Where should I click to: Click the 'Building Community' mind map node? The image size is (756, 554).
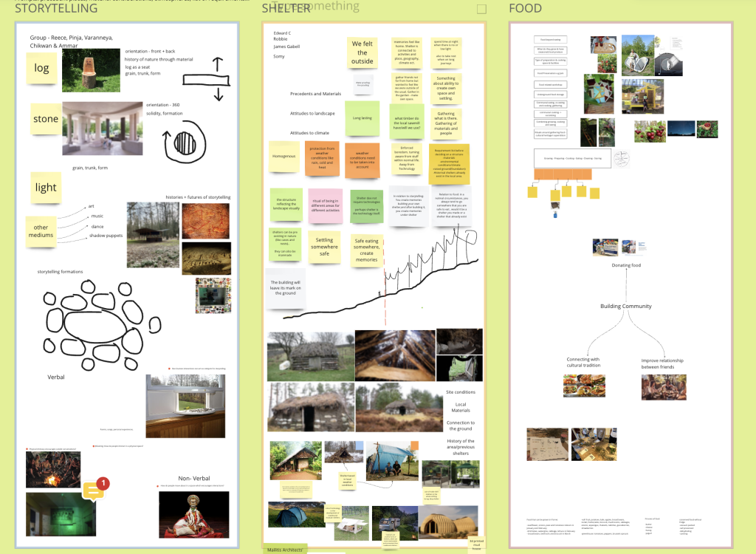tap(625, 306)
